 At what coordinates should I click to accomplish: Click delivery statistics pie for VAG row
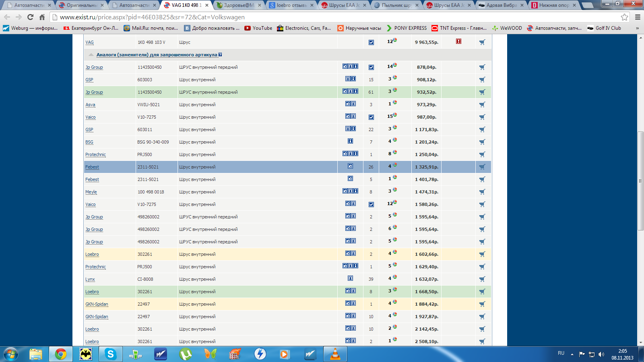[x=395, y=40]
